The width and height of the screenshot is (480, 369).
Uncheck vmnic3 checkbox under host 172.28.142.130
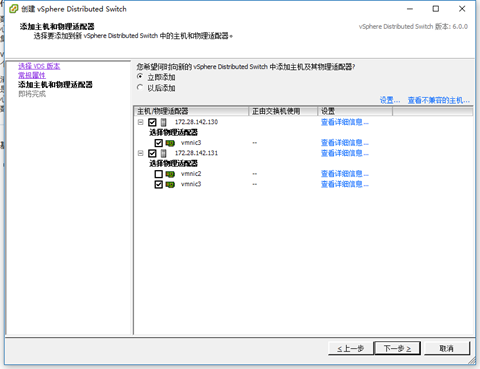pos(159,143)
